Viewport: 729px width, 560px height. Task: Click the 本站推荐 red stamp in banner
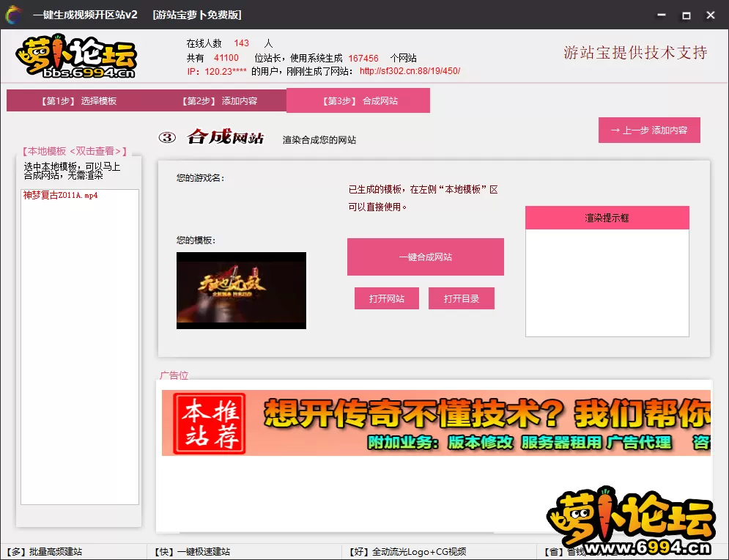click(210, 424)
